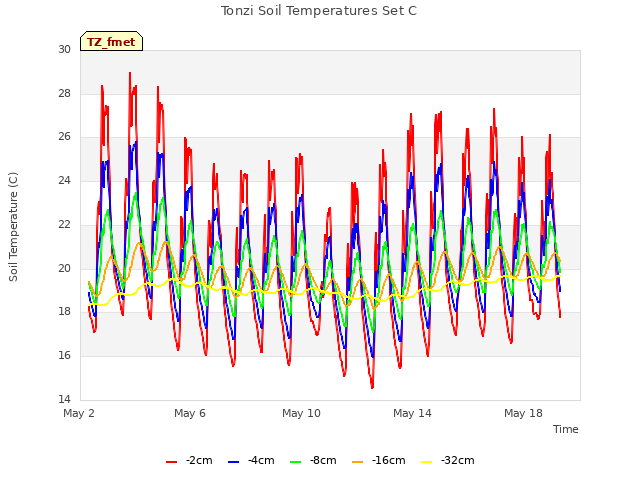This screenshot has width=640, height=480.
Task: Toggle the -8cm legend entry
Action: coord(313,460)
